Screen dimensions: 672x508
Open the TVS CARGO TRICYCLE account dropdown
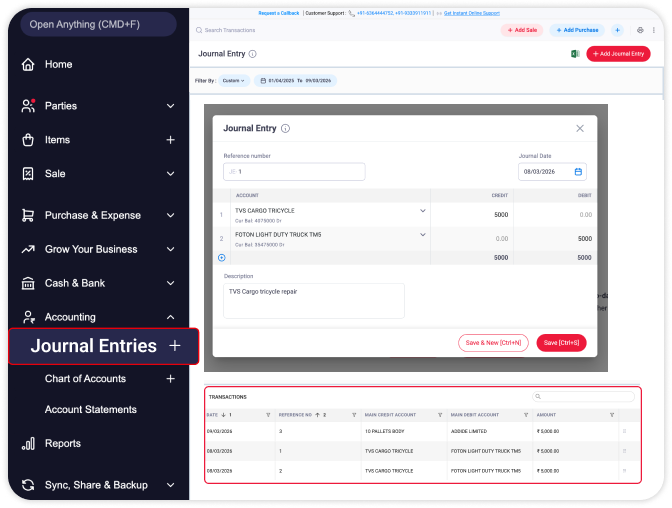422,211
